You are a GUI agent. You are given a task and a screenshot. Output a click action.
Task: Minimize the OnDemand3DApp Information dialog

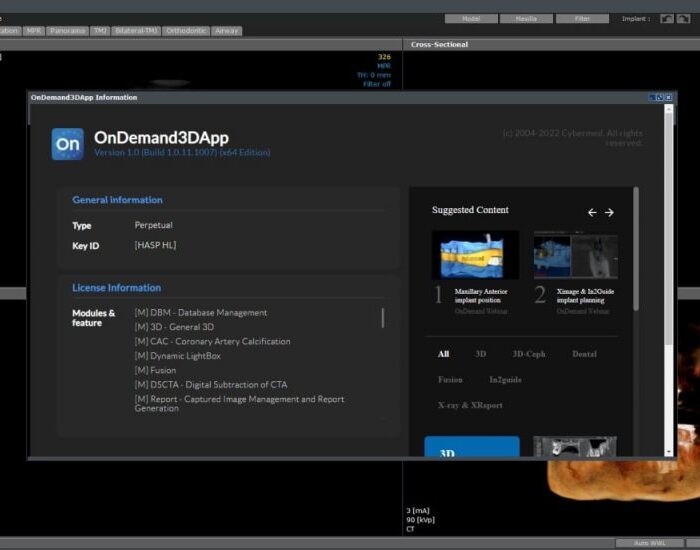(652, 97)
